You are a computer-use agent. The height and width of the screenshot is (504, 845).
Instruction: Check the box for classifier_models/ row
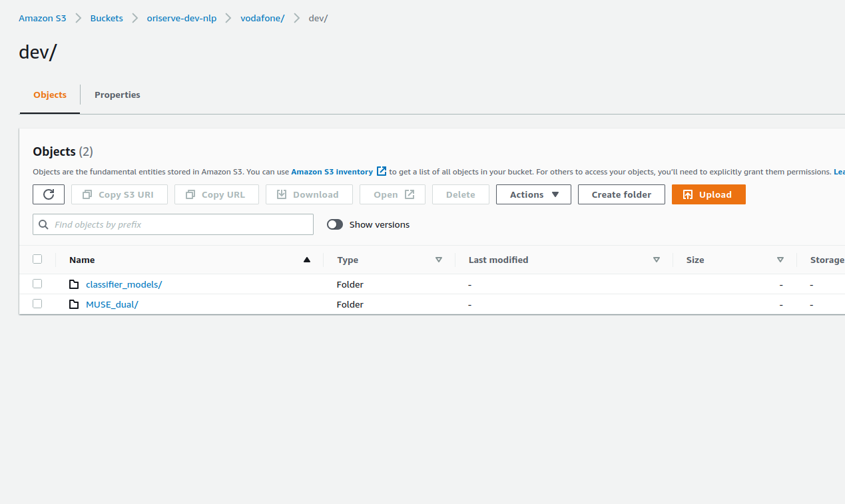[x=37, y=284]
